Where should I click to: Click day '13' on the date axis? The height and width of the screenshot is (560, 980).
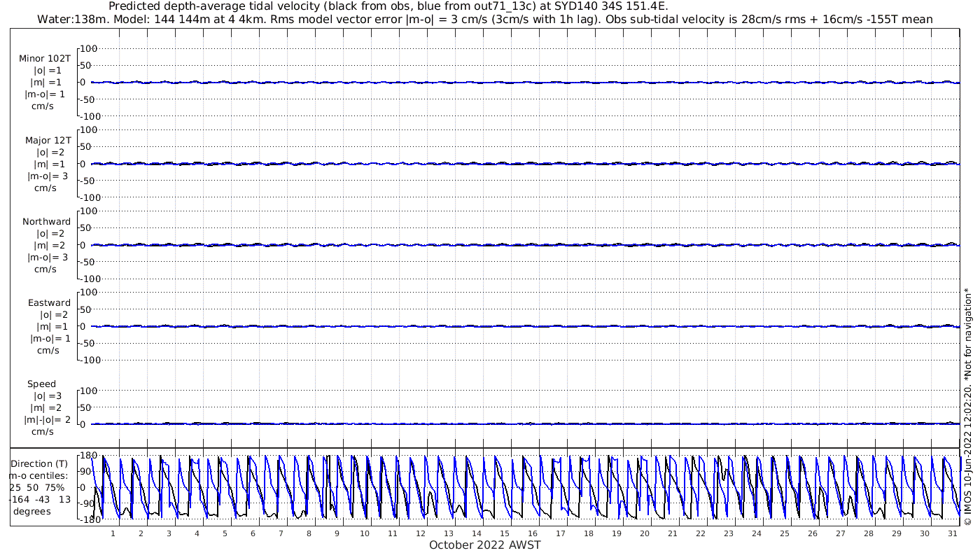point(449,533)
